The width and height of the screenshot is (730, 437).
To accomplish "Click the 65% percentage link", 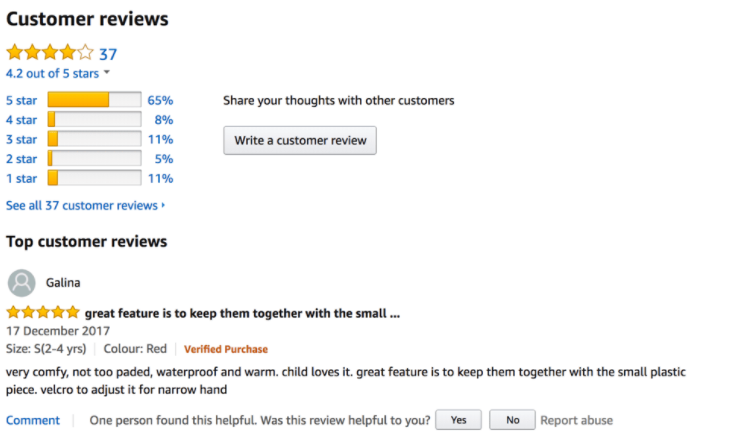I will tap(160, 101).
